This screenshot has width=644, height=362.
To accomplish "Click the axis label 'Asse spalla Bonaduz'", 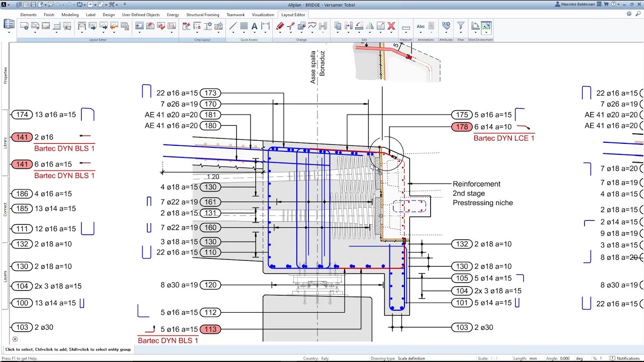I will coord(317,66).
